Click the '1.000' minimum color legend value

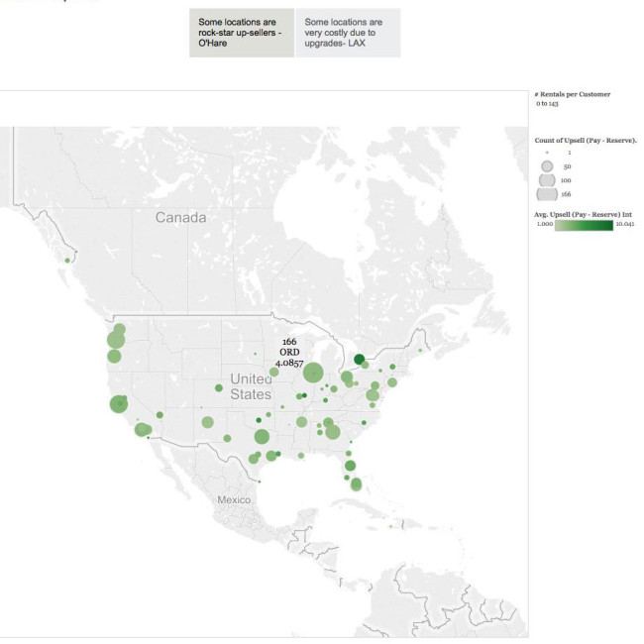point(545,224)
